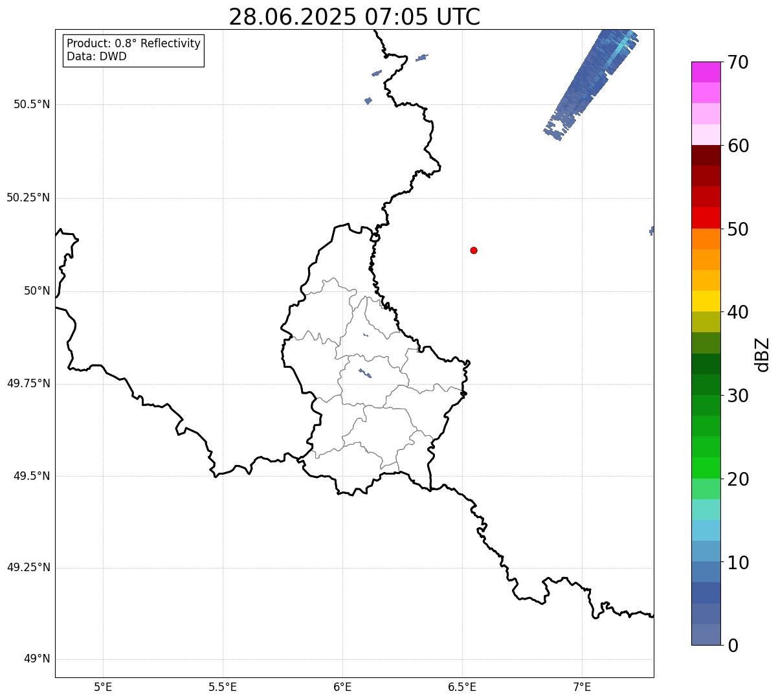778x700 pixels.
Task: Click the colorbar 50 tick label
Action: 738,229
